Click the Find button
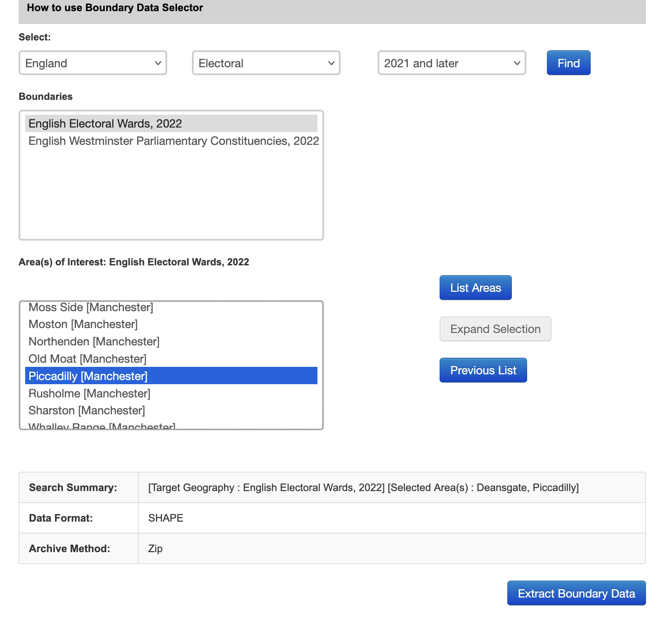The image size is (672, 619). tap(568, 63)
